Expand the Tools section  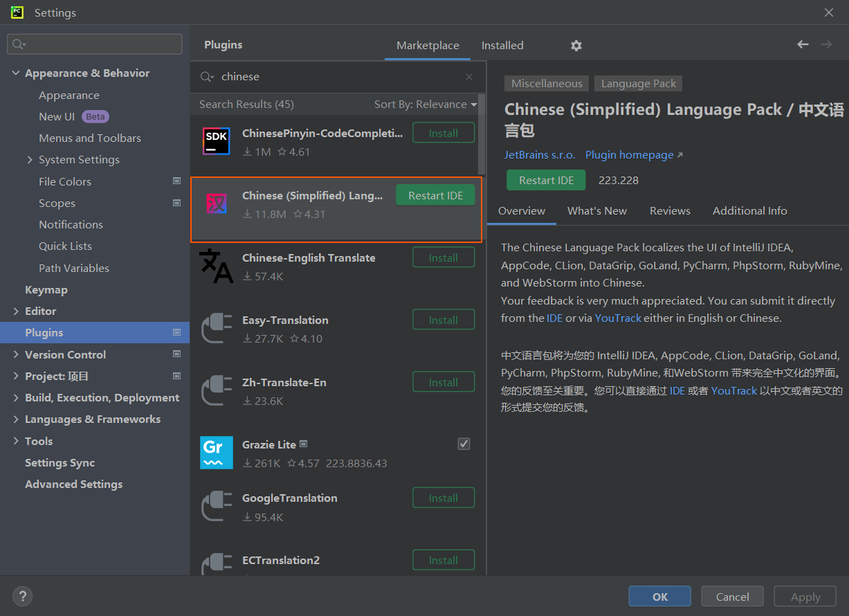click(x=16, y=441)
